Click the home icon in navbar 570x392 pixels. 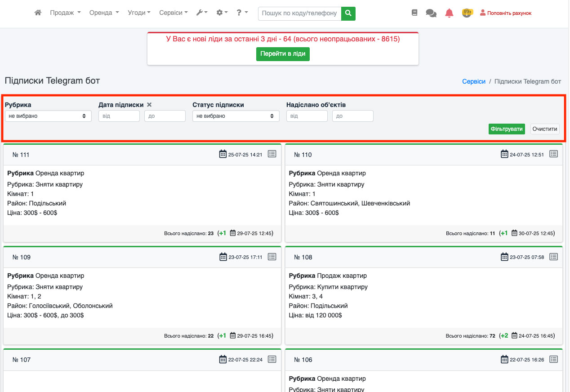pyautogui.click(x=38, y=13)
